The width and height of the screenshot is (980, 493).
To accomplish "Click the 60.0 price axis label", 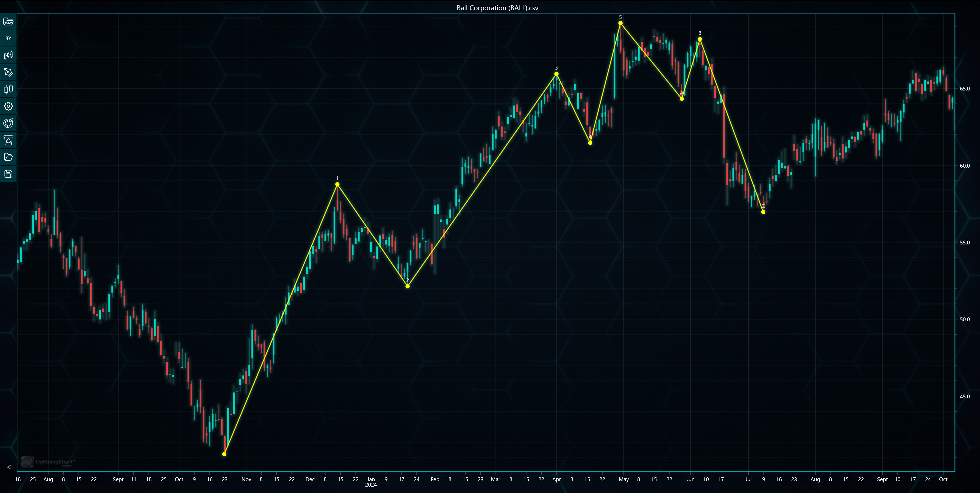I will tap(964, 166).
